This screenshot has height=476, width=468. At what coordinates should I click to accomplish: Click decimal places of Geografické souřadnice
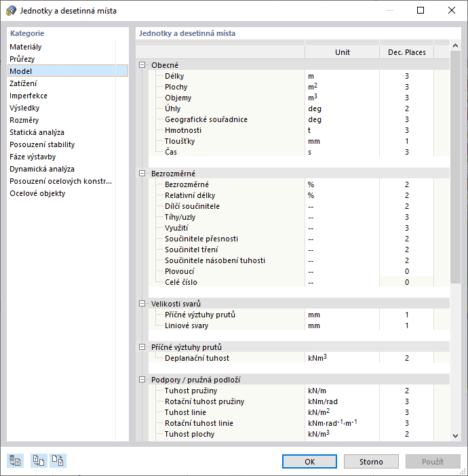coord(407,119)
